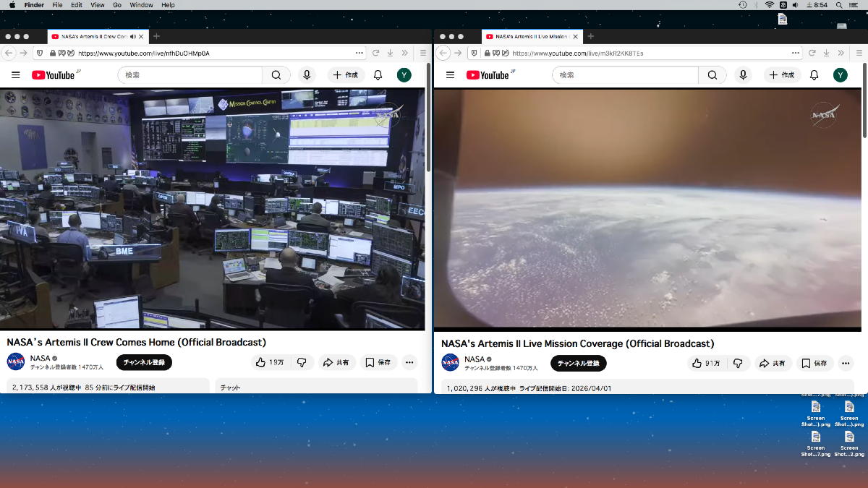868x488 pixels.
Task: Open downloads in right browser window
Action: (826, 53)
